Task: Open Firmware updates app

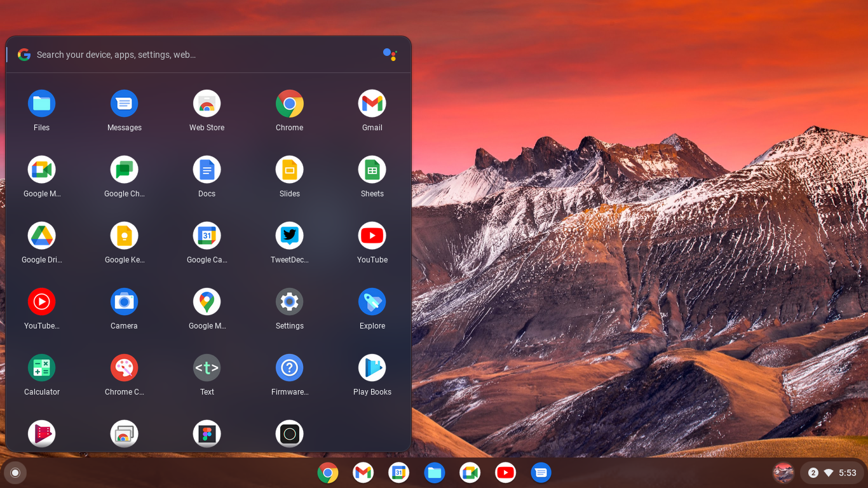Action: point(289,367)
